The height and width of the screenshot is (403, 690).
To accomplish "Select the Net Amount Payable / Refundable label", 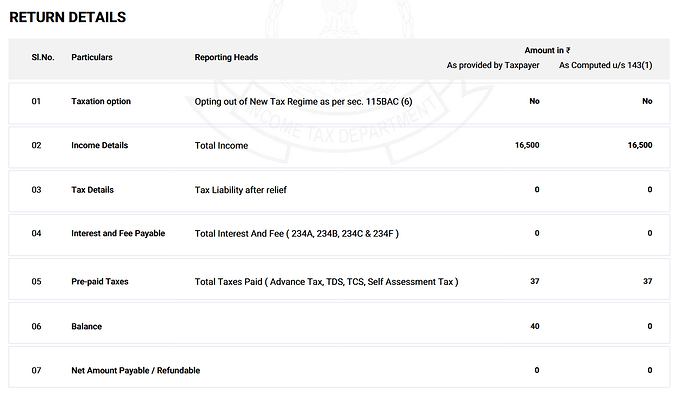I will pos(136,370).
